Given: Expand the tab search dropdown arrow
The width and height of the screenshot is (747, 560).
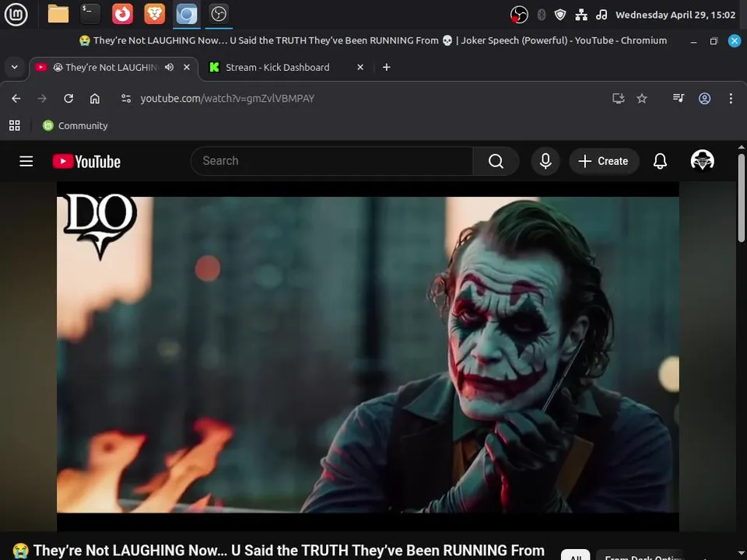Looking at the screenshot, I should (x=14, y=67).
